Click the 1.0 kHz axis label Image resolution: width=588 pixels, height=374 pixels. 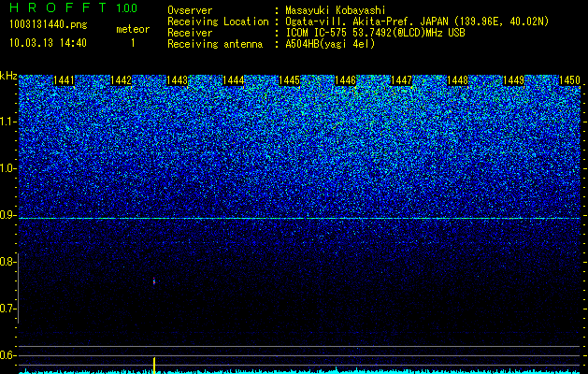pos(7,168)
